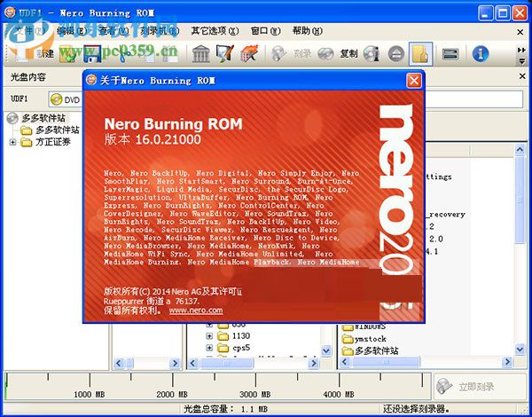Select the 多多软件站 folder in the right file list

coord(376,350)
